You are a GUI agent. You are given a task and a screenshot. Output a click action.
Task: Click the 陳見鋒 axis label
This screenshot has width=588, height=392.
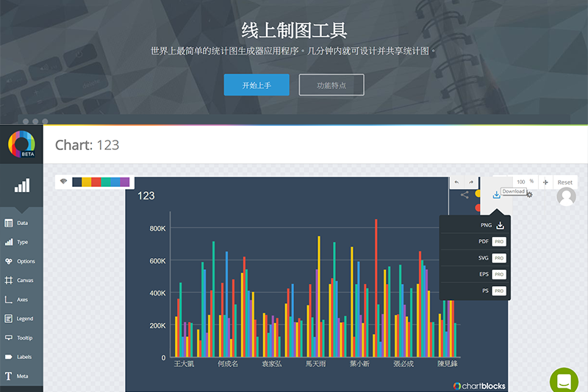pyautogui.click(x=448, y=364)
